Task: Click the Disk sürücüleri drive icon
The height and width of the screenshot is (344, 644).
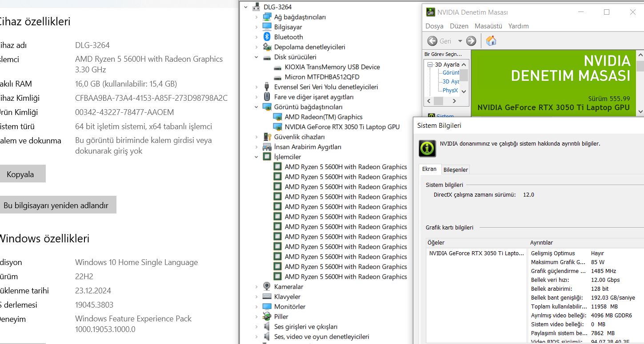Action: (x=267, y=57)
